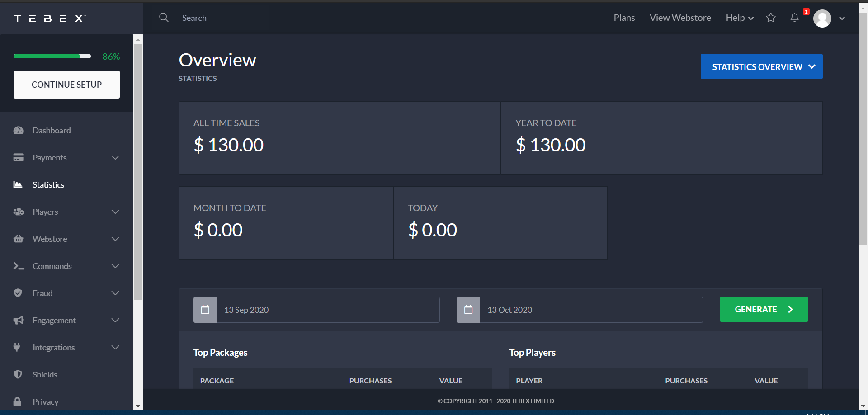Screen dimensions: 868x415
Task: Click the All Time Sales amount
Action: click(x=229, y=145)
